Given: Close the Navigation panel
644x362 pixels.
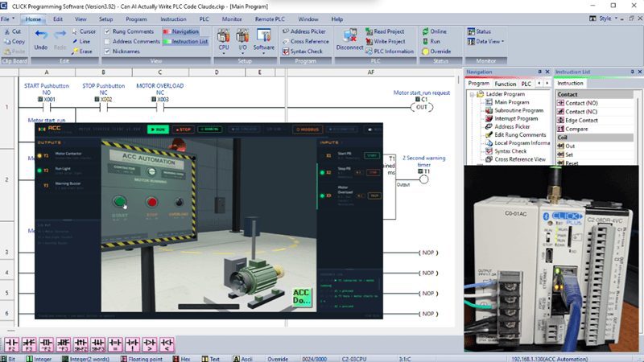Looking at the screenshot, I should click(x=547, y=72).
